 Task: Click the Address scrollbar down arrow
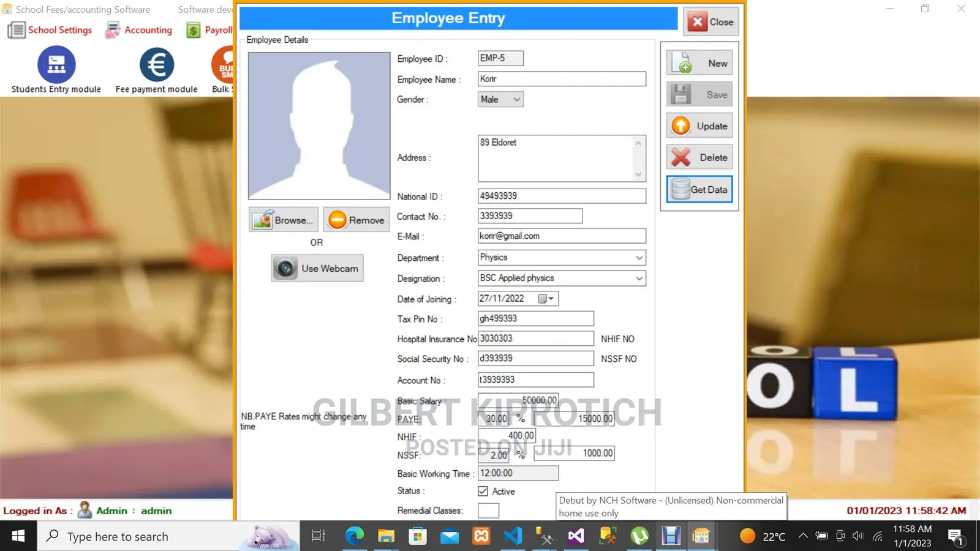pyautogui.click(x=638, y=174)
